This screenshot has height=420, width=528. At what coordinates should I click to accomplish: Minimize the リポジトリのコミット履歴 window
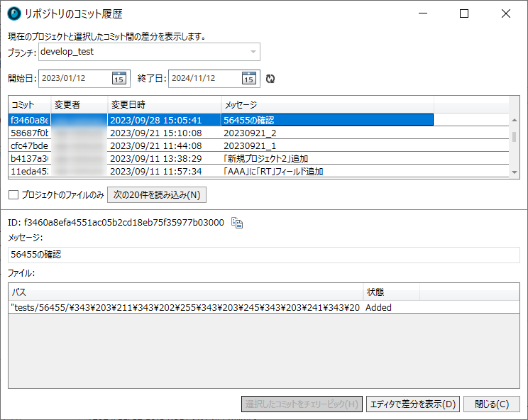[x=423, y=13]
